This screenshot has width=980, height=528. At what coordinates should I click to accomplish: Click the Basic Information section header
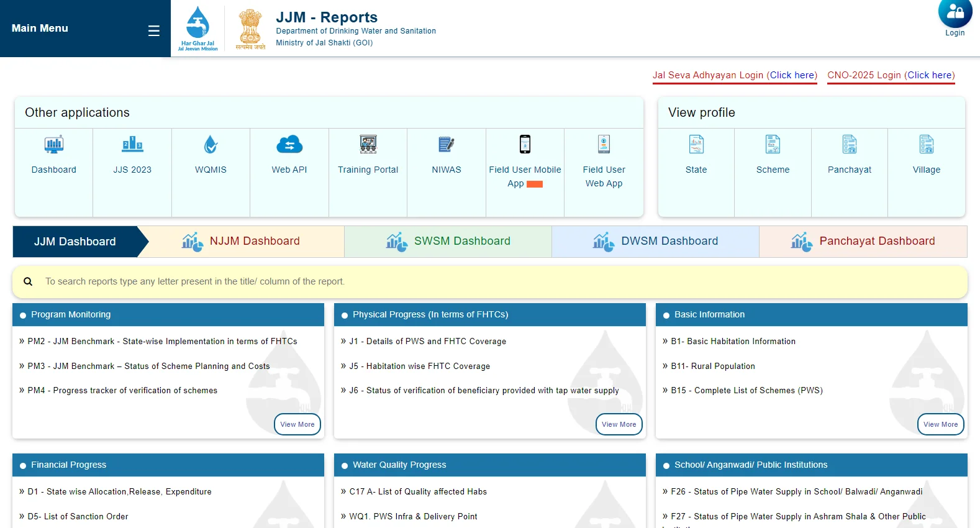pyautogui.click(x=812, y=314)
